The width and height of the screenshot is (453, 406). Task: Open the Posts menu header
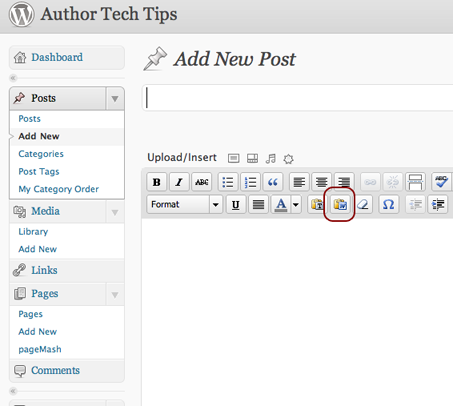58,98
